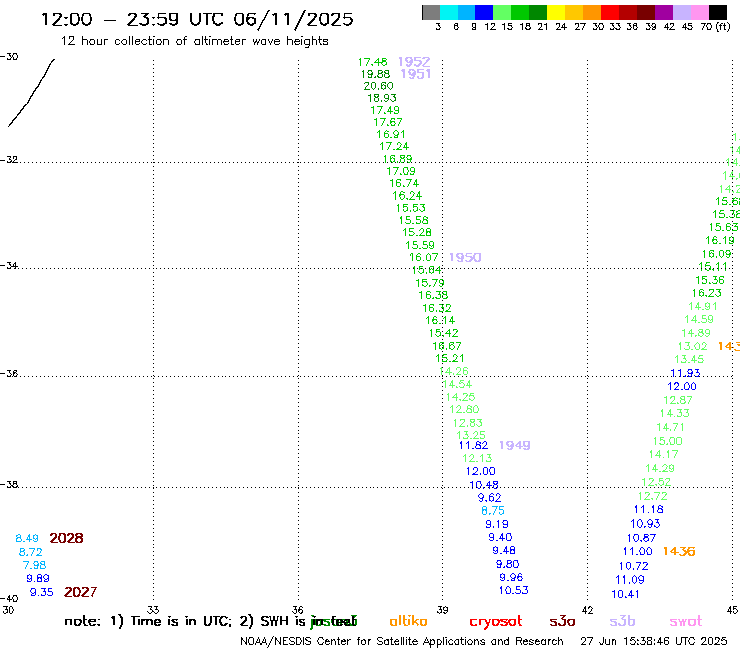Click the maroon time label '2028'
Image resolution: width=740 pixels, height=650 pixels.
click(67, 538)
